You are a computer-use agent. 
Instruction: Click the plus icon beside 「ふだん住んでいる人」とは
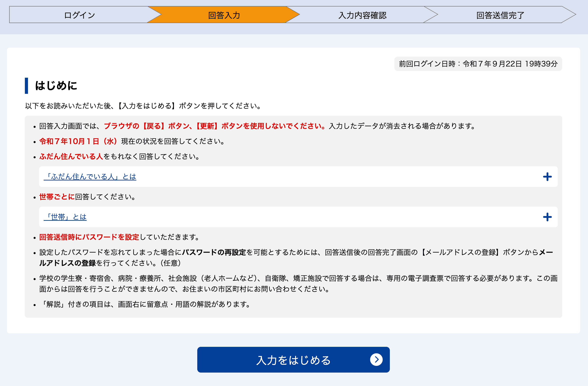tap(547, 177)
